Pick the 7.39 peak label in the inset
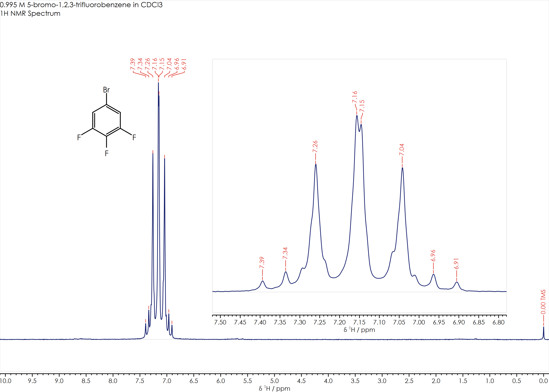 coord(262,263)
